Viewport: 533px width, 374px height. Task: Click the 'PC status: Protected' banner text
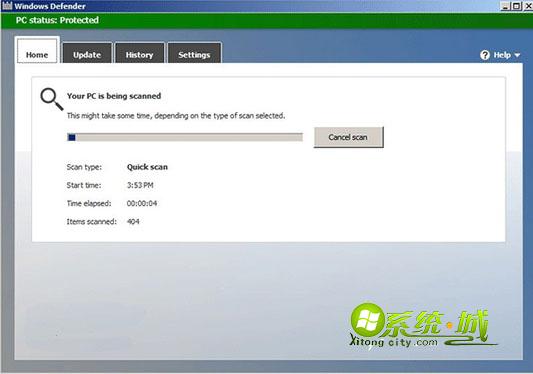coord(57,20)
